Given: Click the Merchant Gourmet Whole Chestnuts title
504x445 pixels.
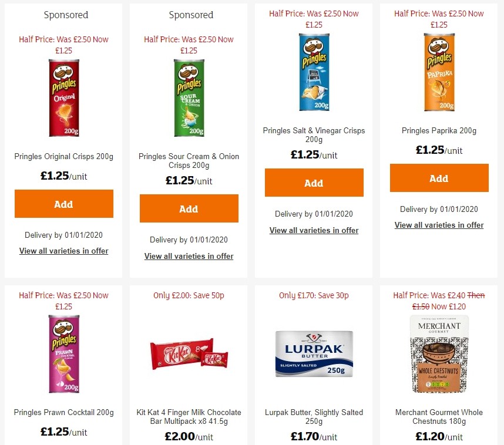Looking at the screenshot, I should 439,417.
